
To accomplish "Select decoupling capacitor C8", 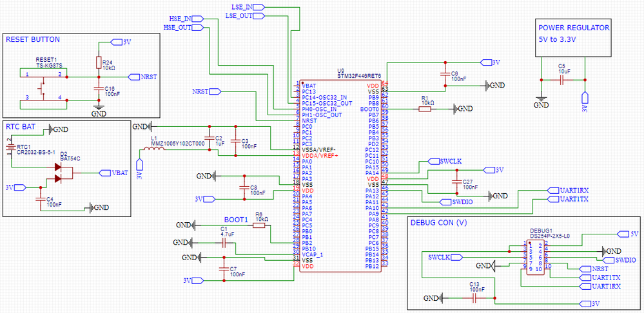I will (x=245, y=187).
